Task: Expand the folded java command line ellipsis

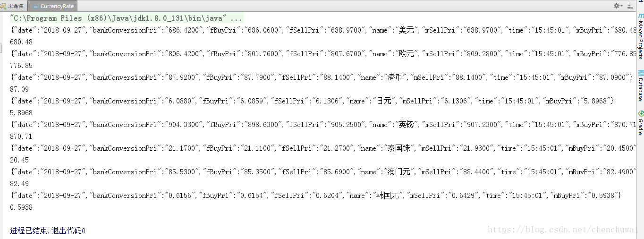Action: [x=236, y=18]
